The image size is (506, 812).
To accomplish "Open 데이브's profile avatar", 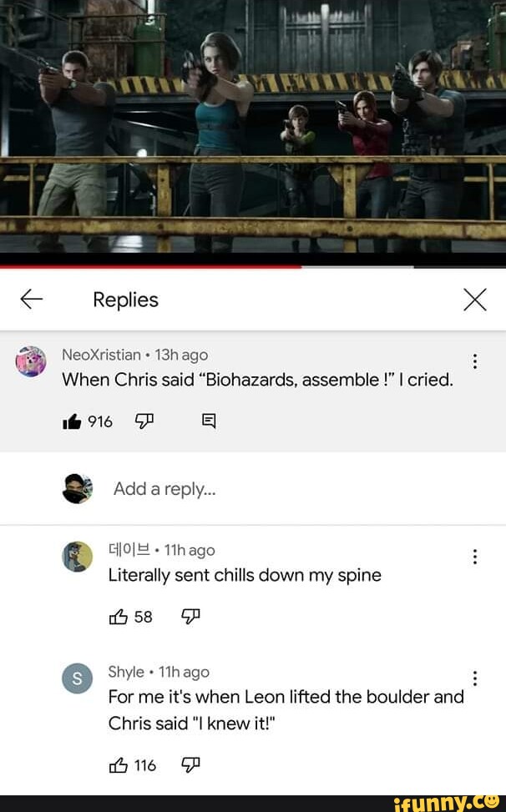I will click(77, 557).
